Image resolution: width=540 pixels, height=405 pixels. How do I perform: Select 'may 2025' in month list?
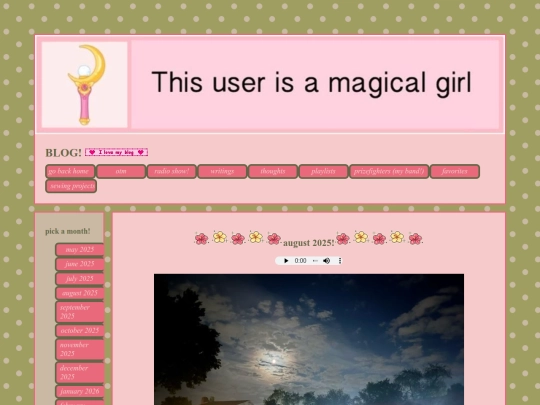pyautogui.click(x=80, y=250)
